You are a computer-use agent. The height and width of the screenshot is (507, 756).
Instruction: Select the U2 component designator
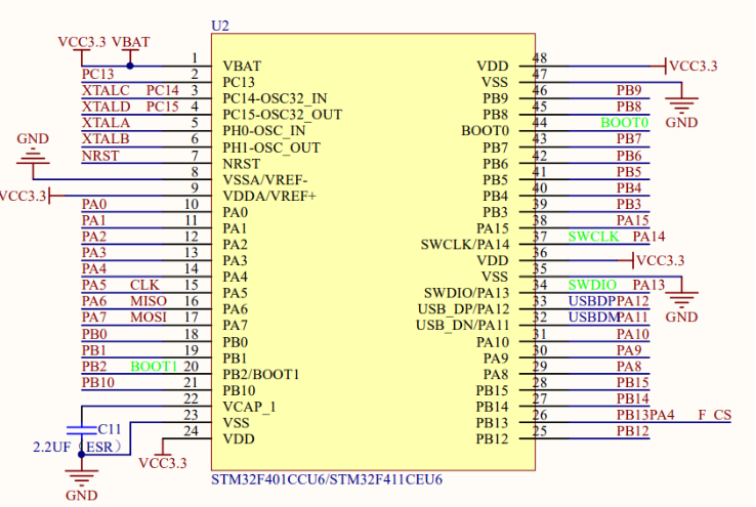point(220,26)
